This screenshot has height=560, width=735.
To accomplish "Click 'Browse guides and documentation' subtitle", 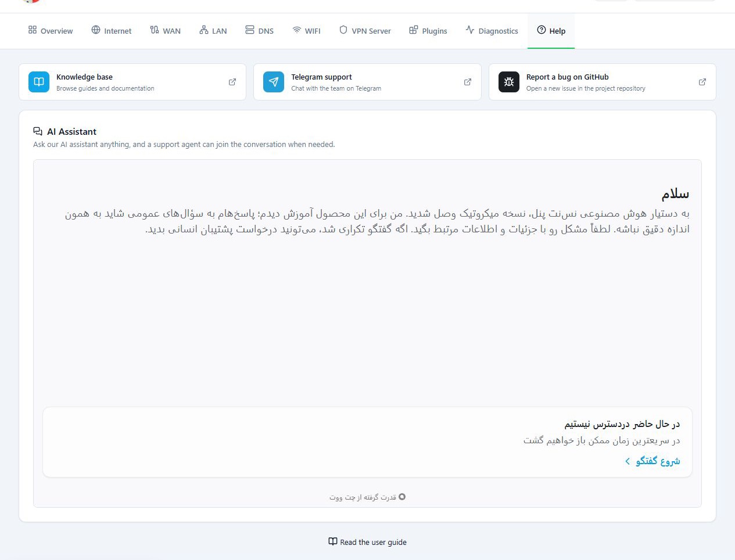I will coord(105,88).
